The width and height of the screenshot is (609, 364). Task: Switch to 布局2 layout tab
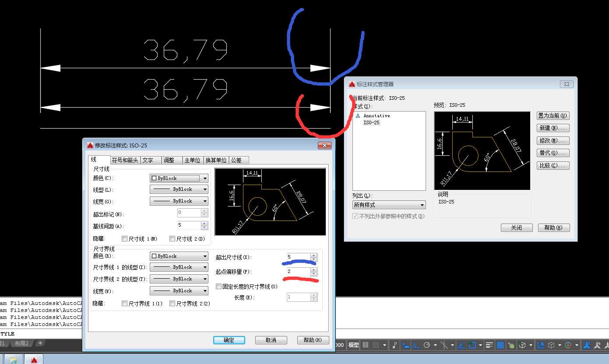(21, 343)
